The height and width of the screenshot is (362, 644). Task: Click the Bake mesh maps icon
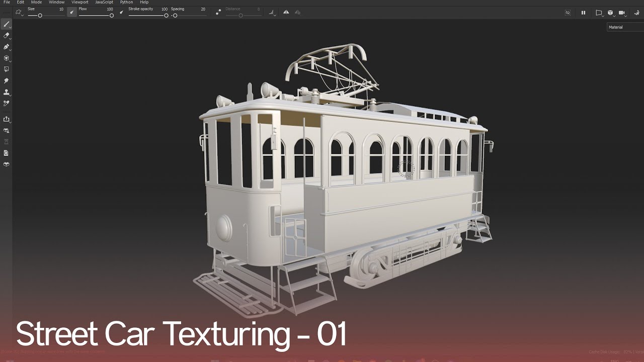pos(7,131)
